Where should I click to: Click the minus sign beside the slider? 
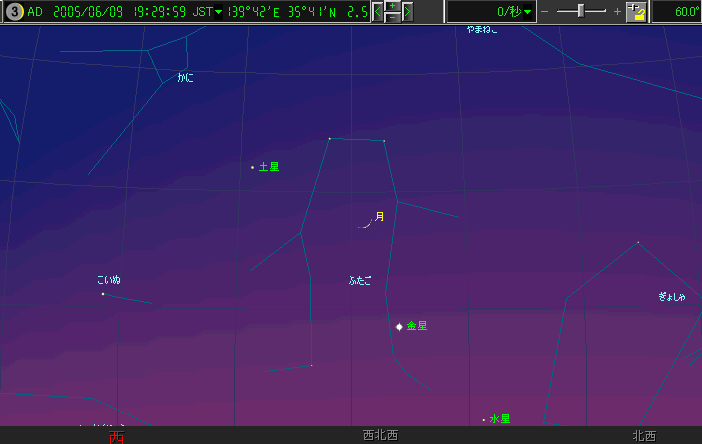pyautogui.click(x=545, y=12)
